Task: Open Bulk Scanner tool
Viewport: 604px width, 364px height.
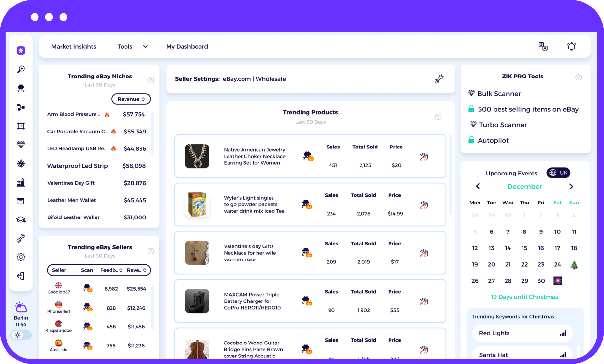Action: click(499, 94)
